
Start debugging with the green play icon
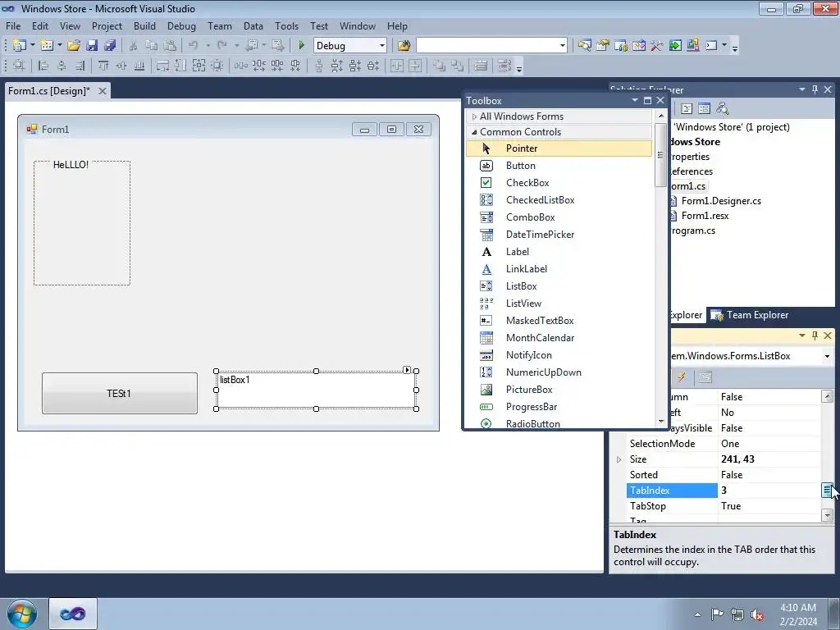[301, 46]
